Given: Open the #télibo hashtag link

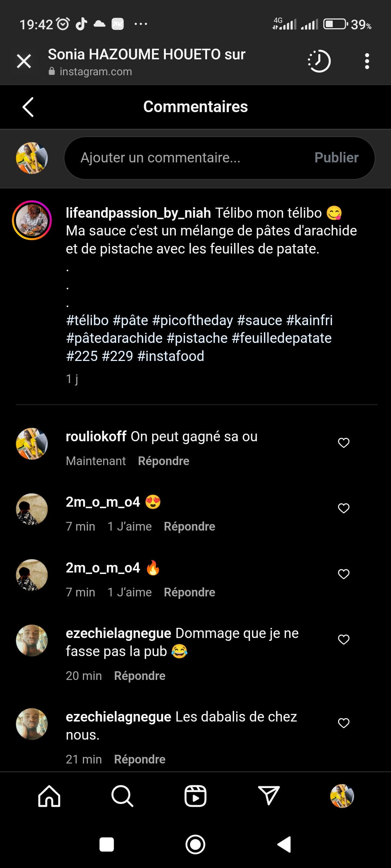Looking at the screenshot, I should click(x=88, y=320).
